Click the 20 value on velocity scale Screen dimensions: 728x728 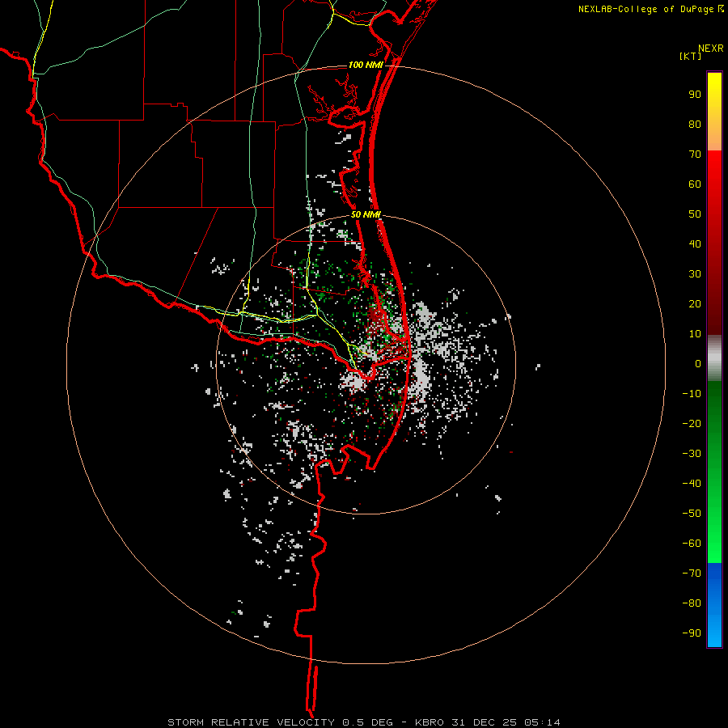[695, 304]
